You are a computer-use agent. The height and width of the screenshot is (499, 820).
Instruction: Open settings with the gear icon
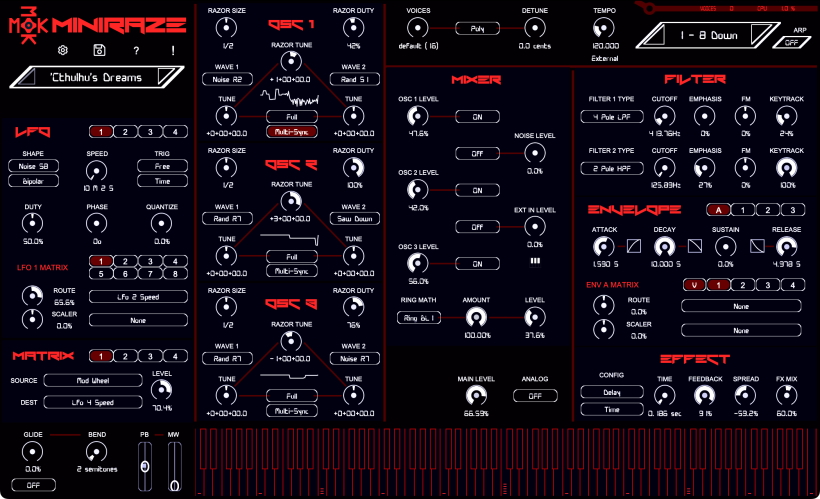pos(63,50)
